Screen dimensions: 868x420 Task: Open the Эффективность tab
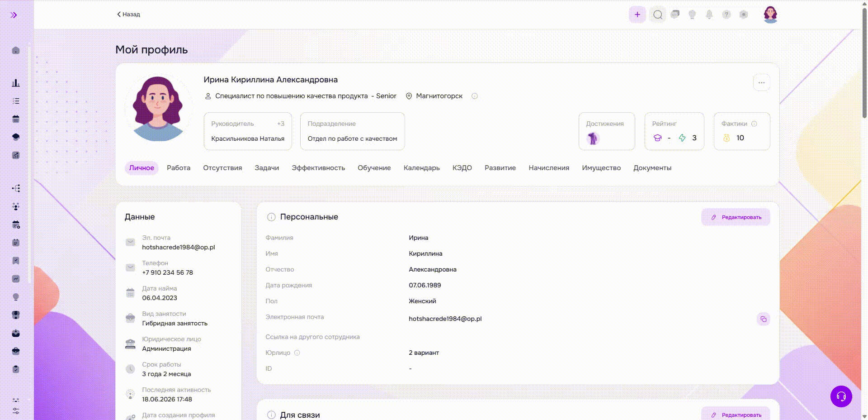coord(318,168)
